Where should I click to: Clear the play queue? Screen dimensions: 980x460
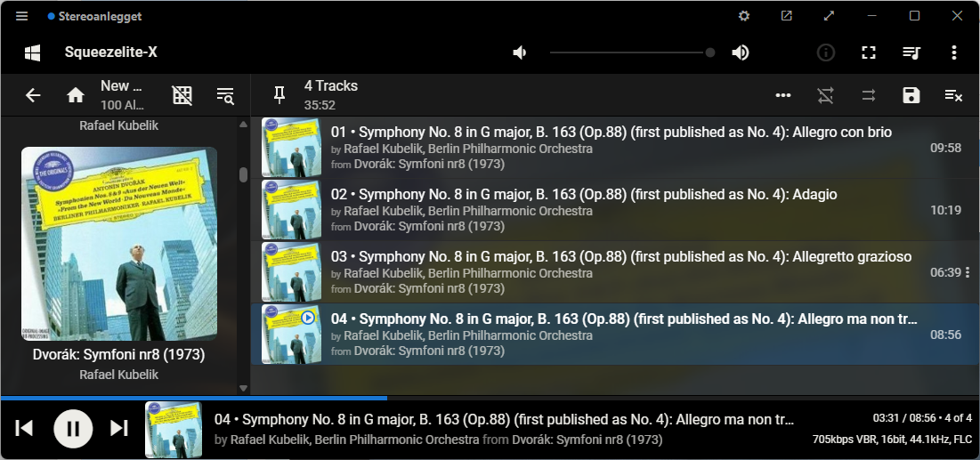pos(953,95)
